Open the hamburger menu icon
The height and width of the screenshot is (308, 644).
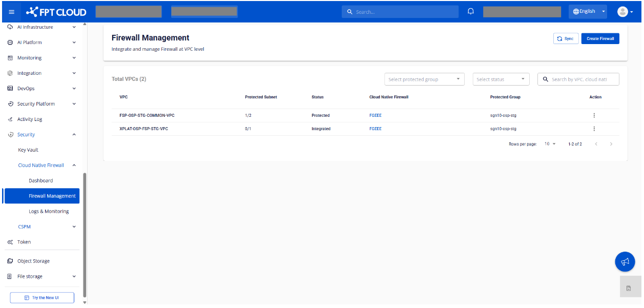click(x=12, y=12)
